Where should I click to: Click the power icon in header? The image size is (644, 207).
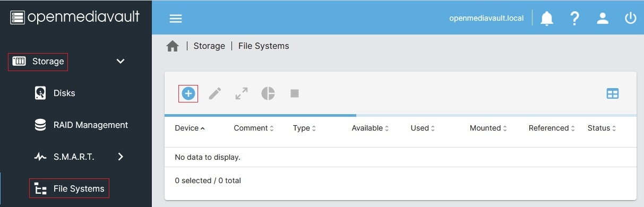coord(630,19)
